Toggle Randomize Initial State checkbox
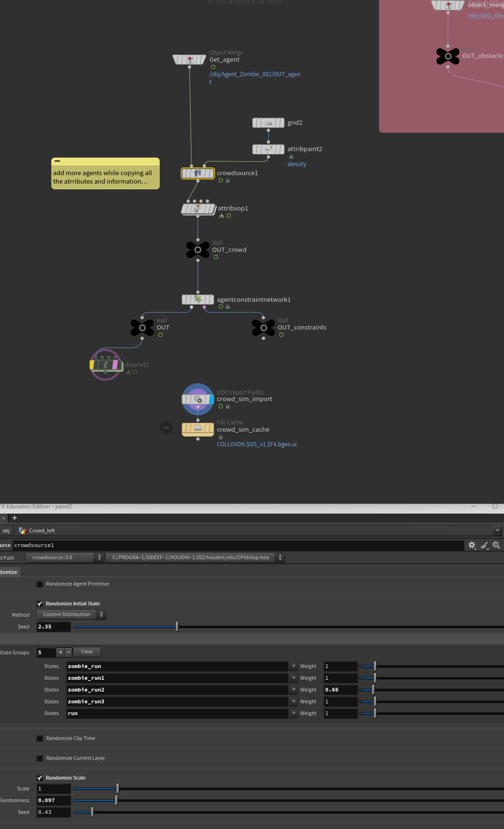 point(40,604)
